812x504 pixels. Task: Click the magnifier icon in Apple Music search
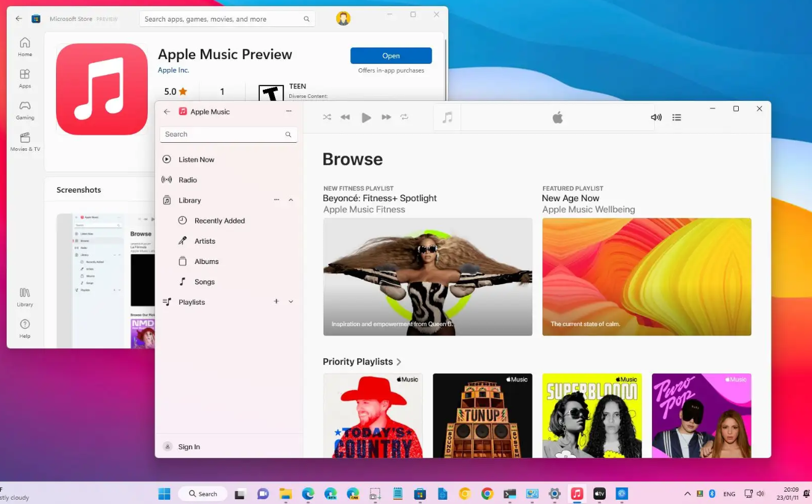[x=288, y=134]
